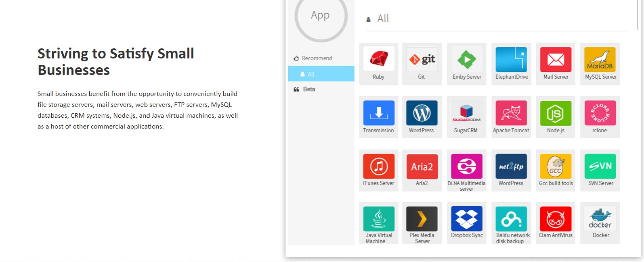The height and width of the screenshot is (262, 644).
Task: Click the iTunes Server icon
Action: 378,166
